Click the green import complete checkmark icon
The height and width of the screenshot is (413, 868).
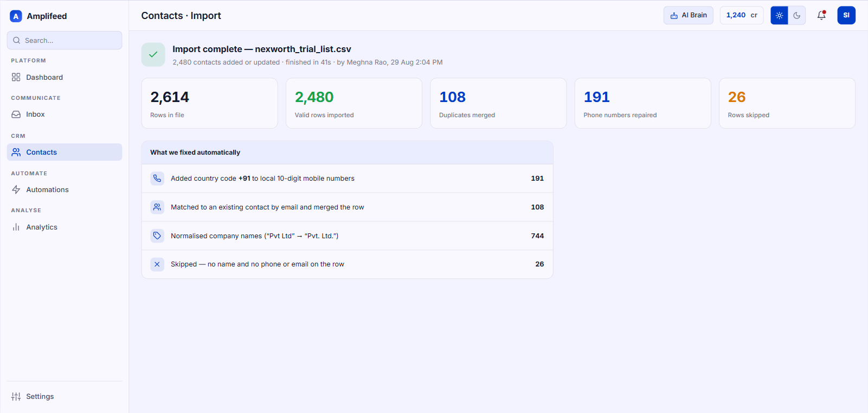(153, 55)
